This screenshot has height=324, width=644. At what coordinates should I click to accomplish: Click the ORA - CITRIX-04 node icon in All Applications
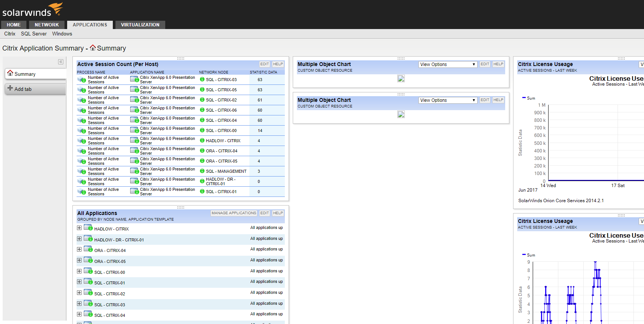pyautogui.click(x=88, y=249)
